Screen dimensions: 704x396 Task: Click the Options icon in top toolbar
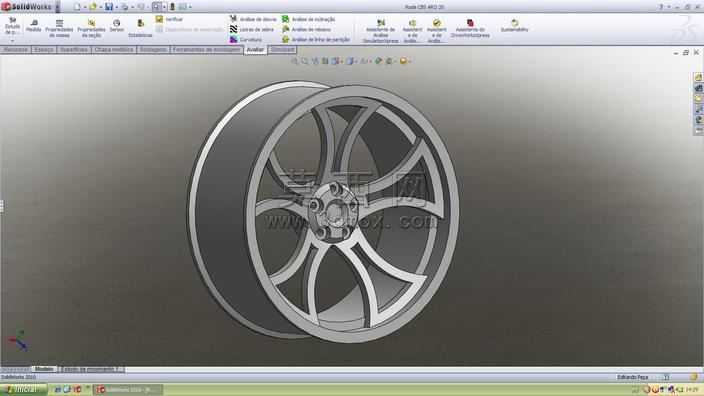pos(183,7)
